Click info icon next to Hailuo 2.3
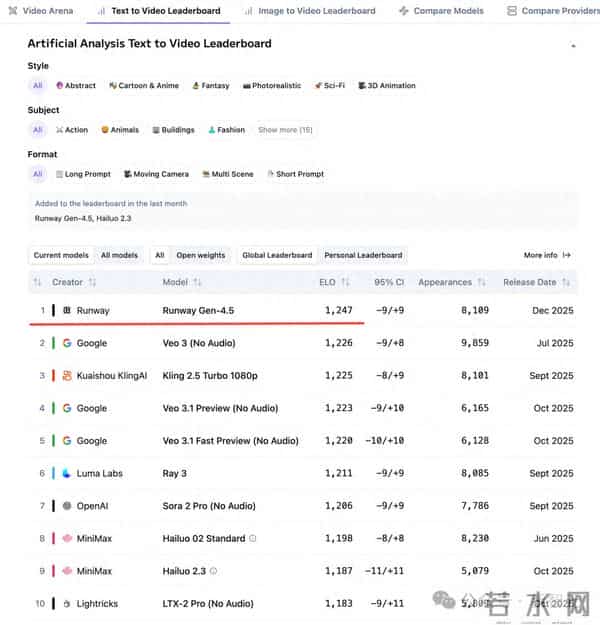Image resolution: width=600 pixels, height=625 pixels. [x=214, y=571]
